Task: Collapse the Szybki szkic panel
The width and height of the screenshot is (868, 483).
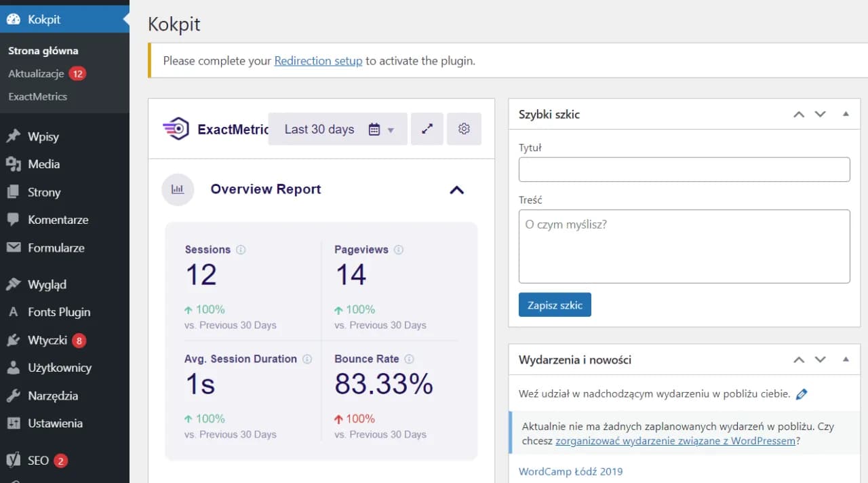Action: tap(845, 114)
